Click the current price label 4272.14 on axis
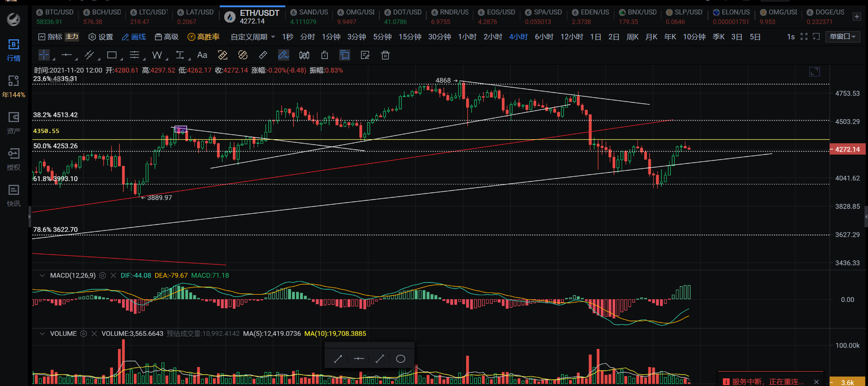868x386 pixels. (847, 149)
